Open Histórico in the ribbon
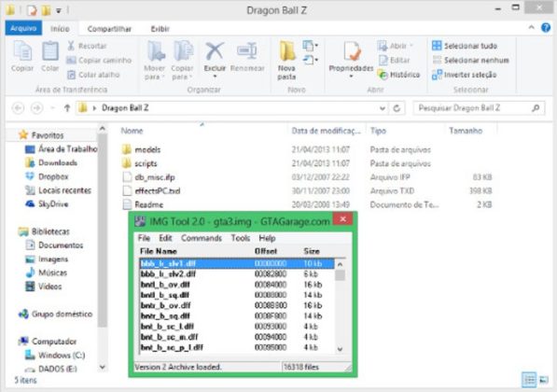Screen dimensions: 557x392 pos(399,75)
